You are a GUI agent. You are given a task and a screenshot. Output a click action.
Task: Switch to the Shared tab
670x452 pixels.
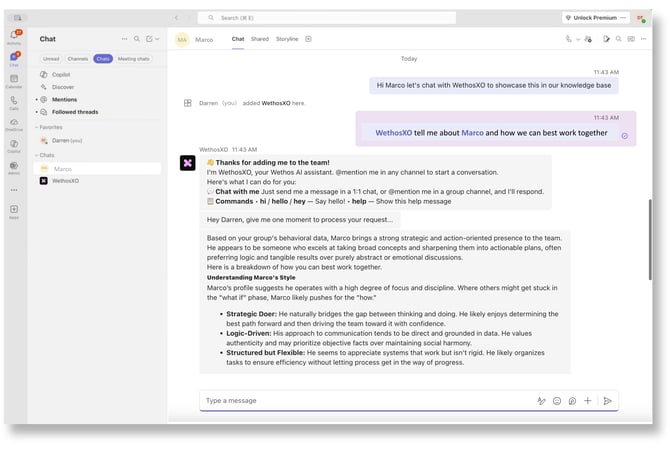point(259,39)
